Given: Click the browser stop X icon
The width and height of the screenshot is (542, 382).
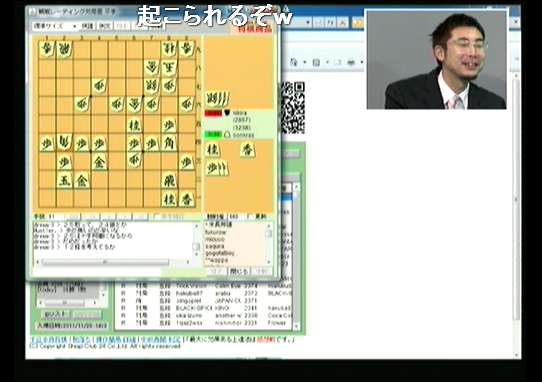Looking at the screenshot, I should click(x=343, y=22).
